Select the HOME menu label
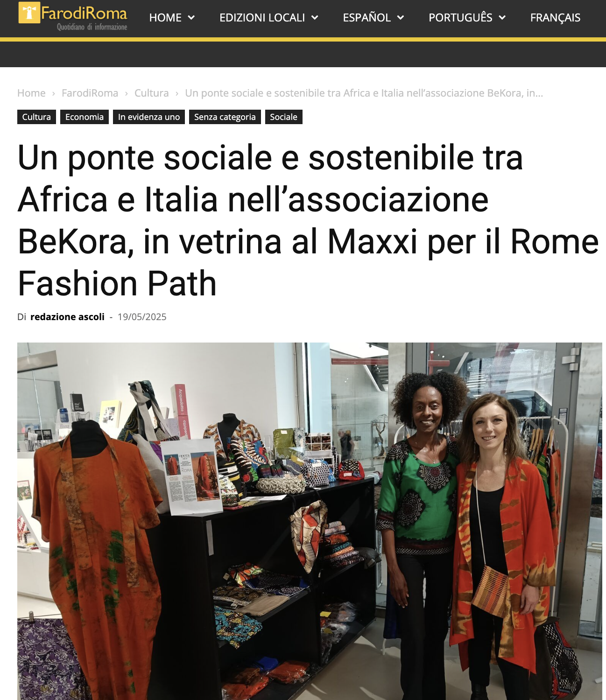Image resolution: width=606 pixels, height=700 pixels. (x=165, y=18)
